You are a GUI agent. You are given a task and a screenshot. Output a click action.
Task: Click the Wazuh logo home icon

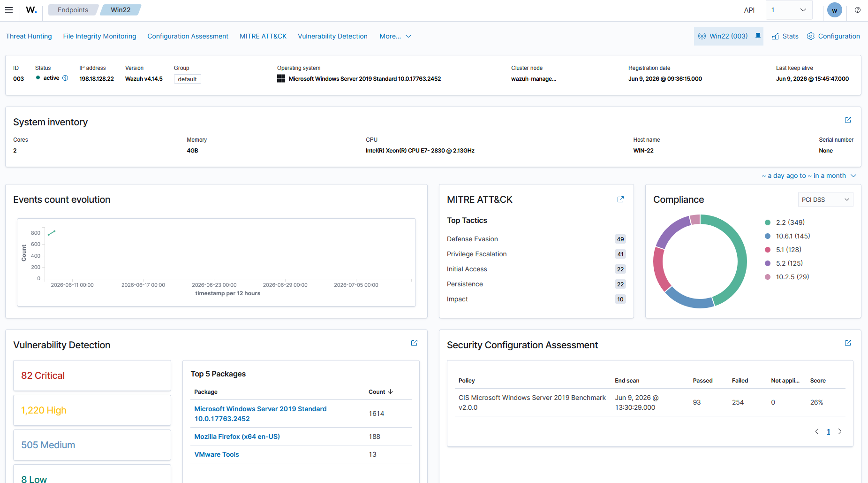tap(31, 10)
